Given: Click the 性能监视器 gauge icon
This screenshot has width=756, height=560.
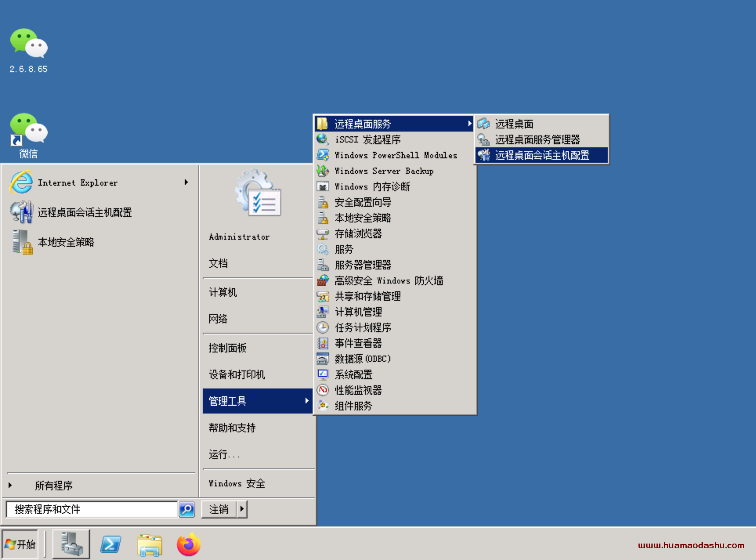Looking at the screenshot, I should tap(322, 390).
